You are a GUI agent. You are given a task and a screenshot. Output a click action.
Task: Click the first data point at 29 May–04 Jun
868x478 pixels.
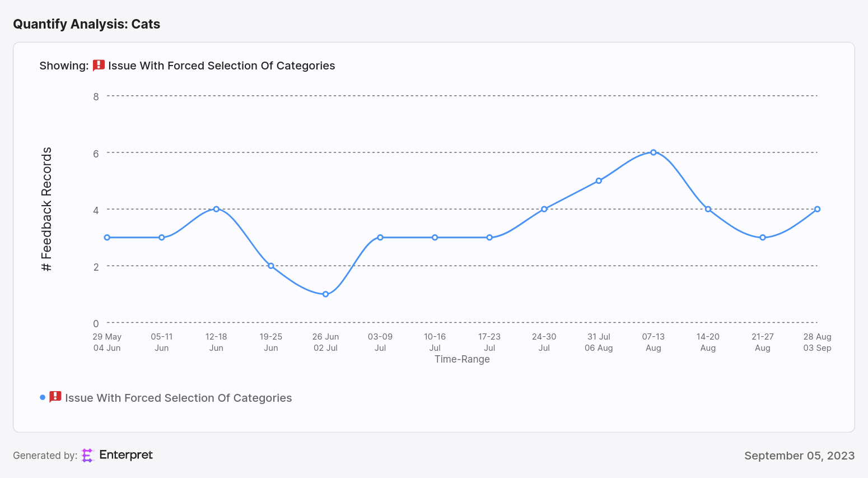click(x=107, y=238)
